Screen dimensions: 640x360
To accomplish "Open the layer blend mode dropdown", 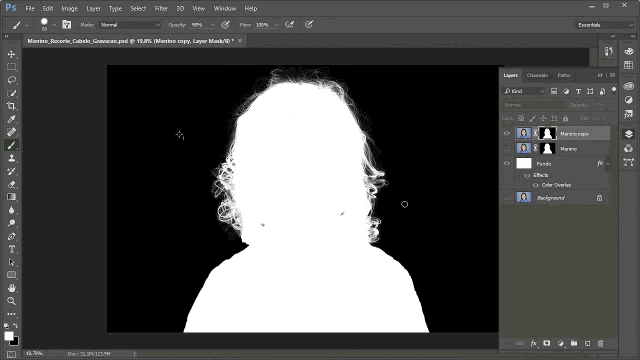I will click(x=533, y=105).
